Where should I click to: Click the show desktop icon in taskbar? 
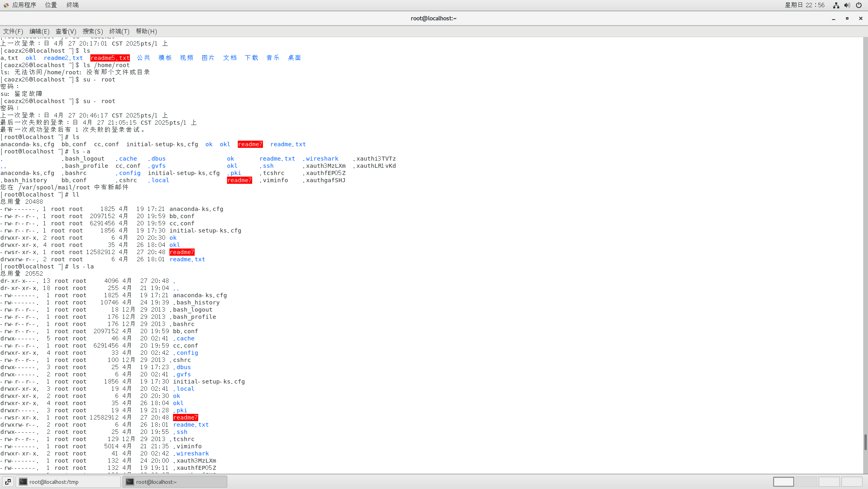pos(8,482)
